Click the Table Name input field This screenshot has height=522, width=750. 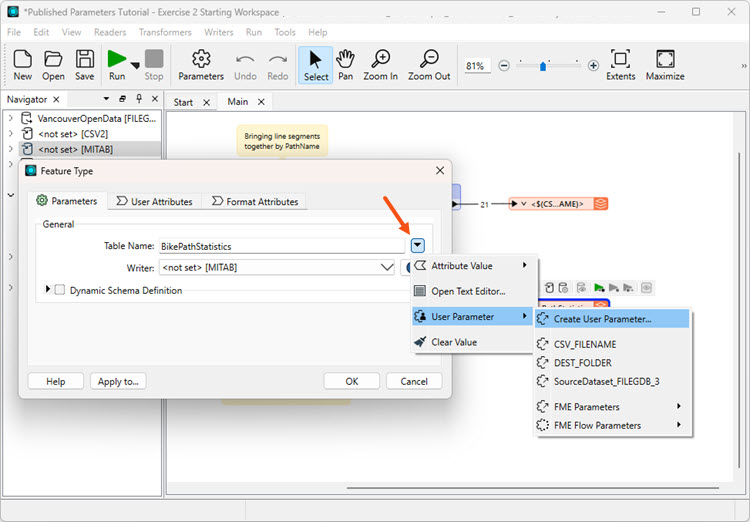click(x=282, y=246)
